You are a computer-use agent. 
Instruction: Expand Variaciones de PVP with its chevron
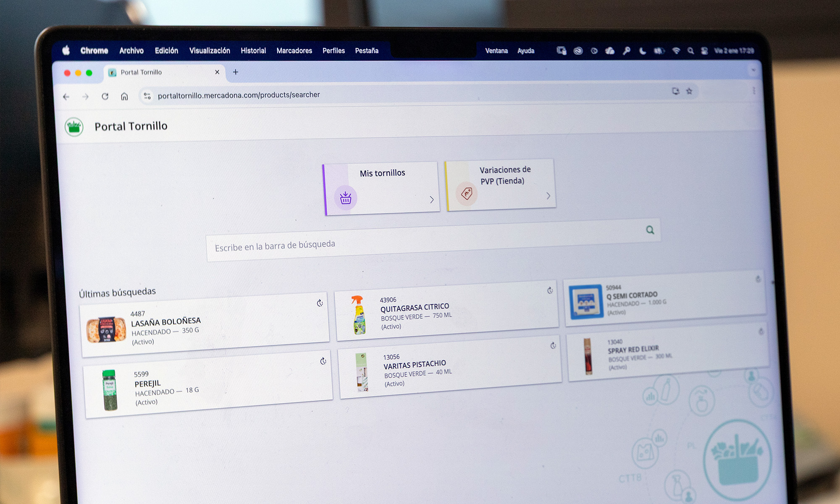pyautogui.click(x=548, y=196)
